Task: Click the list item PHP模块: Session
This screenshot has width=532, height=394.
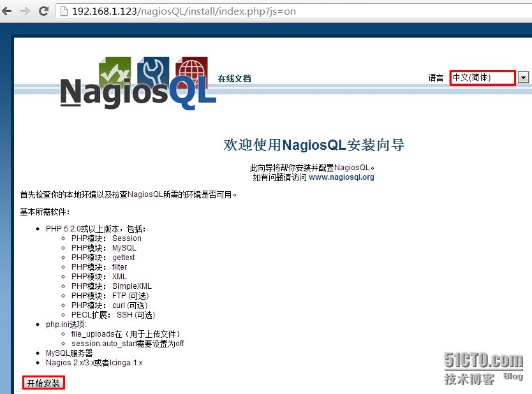Action: coord(106,238)
